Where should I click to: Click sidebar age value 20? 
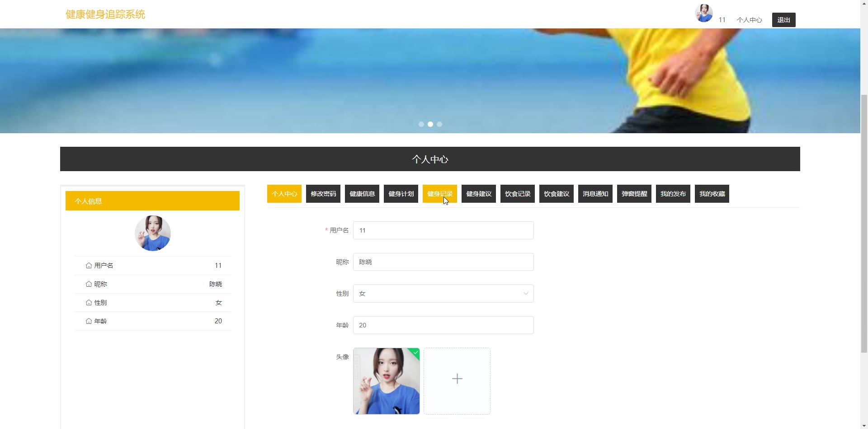click(218, 321)
